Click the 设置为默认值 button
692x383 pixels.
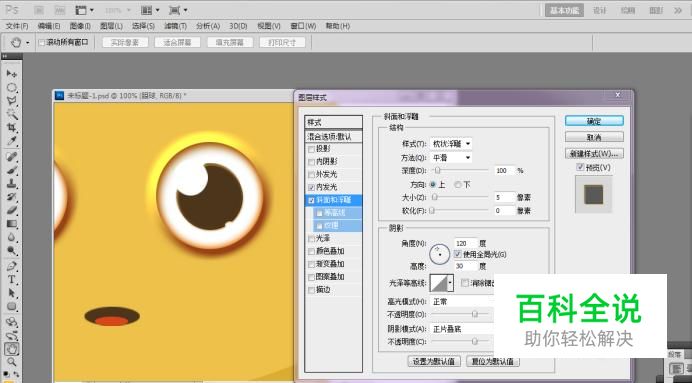coord(434,361)
